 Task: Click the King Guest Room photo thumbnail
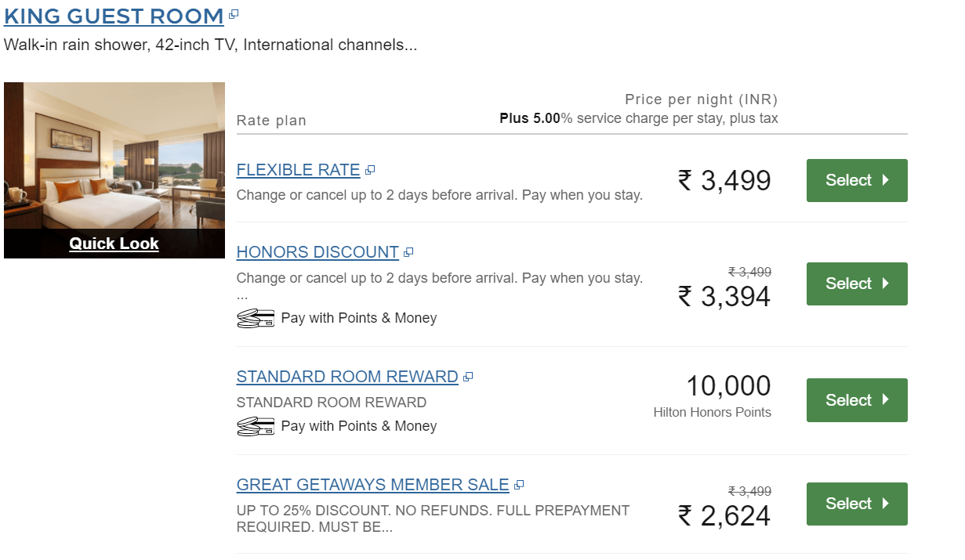click(x=114, y=157)
